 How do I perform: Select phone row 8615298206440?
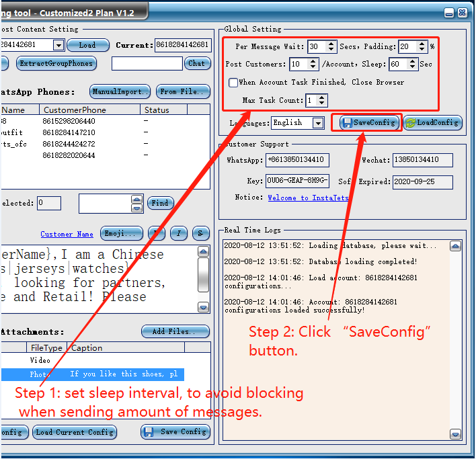105,121
